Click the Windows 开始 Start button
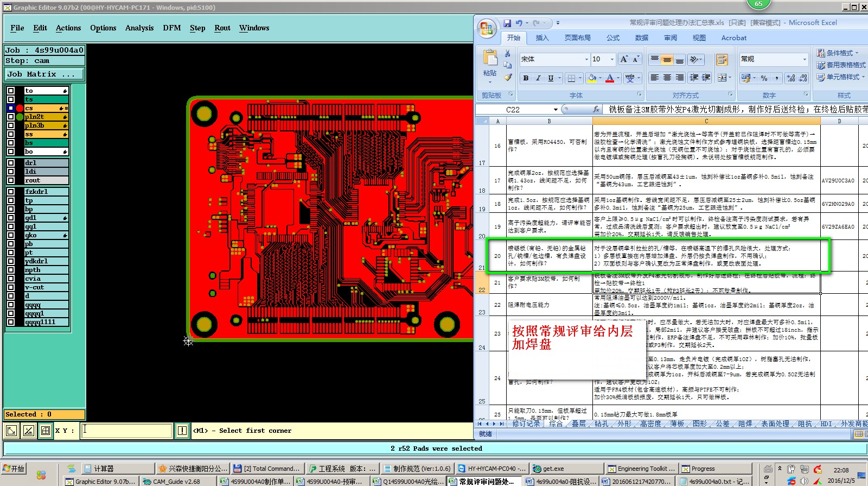The image size is (868, 486). point(14,469)
